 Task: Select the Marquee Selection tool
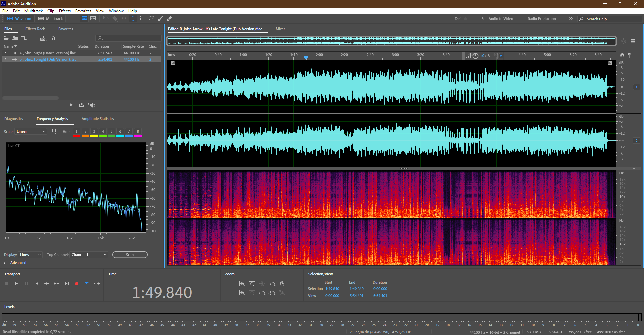[143, 19]
